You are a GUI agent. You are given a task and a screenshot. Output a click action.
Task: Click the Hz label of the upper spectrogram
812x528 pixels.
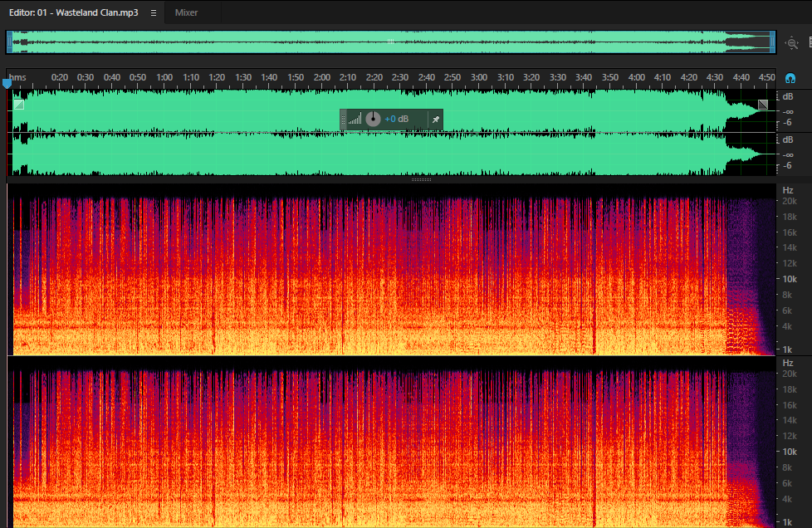pos(788,190)
